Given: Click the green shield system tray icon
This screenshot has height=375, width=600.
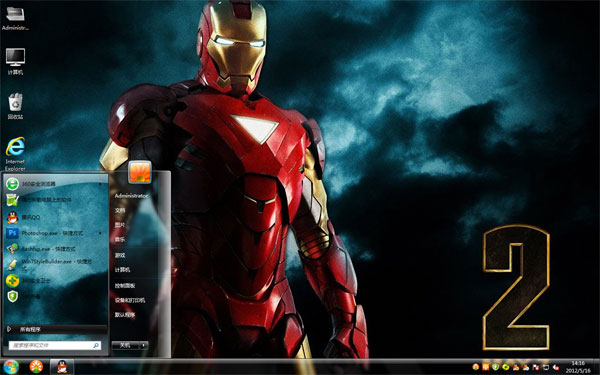Looking at the screenshot, I should tap(496, 367).
